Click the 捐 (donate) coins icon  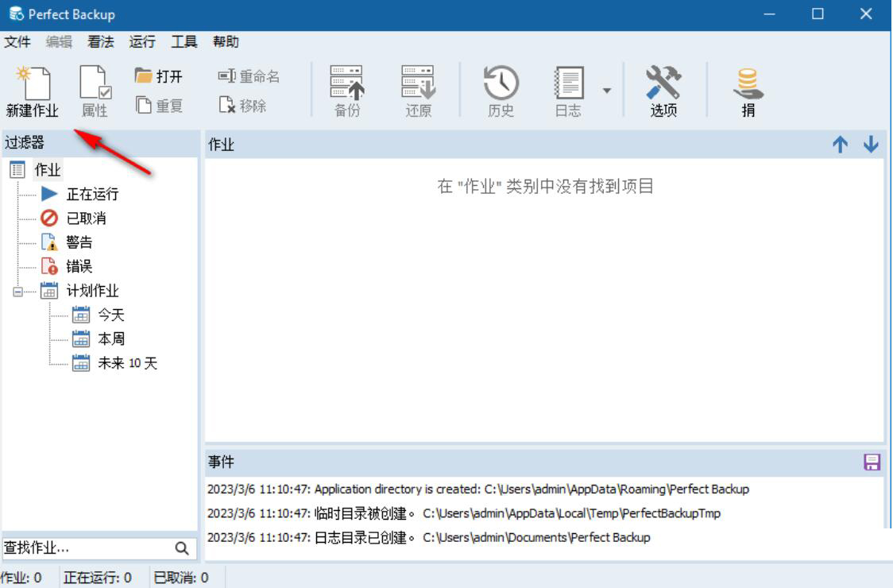pos(748,91)
